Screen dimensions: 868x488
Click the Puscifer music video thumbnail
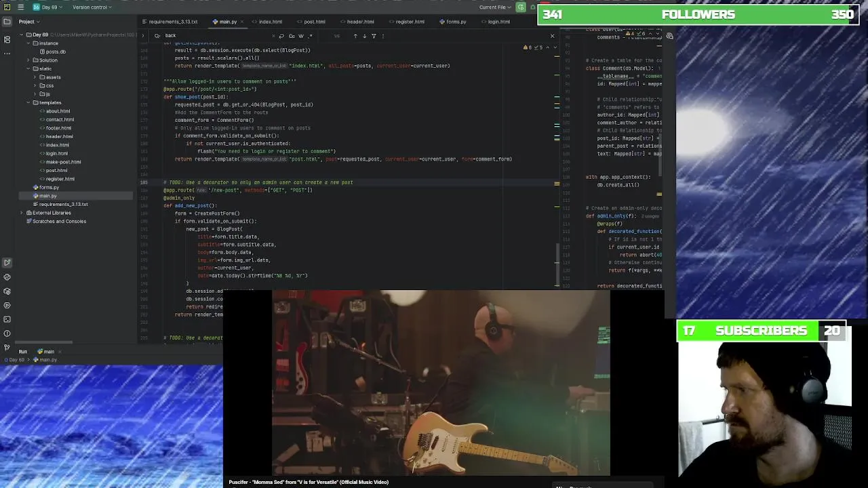click(x=441, y=384)
